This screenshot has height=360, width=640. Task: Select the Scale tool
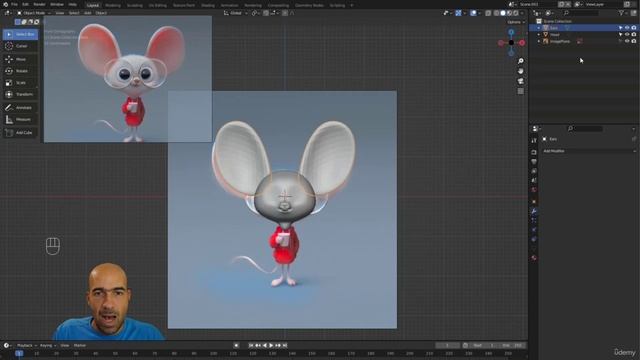[20, 83]
